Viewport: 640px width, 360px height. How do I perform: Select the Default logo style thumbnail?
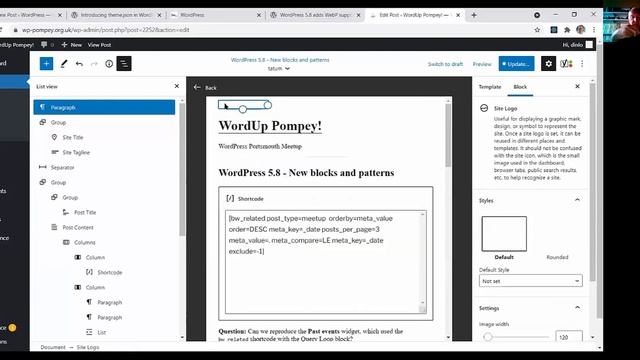(x=504, y=233)
